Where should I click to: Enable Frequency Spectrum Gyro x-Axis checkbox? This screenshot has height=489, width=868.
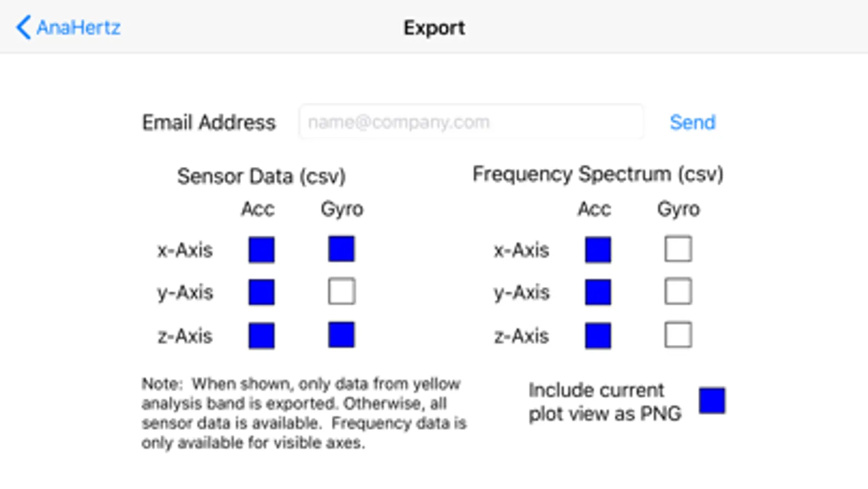click(x=678, y=249)
